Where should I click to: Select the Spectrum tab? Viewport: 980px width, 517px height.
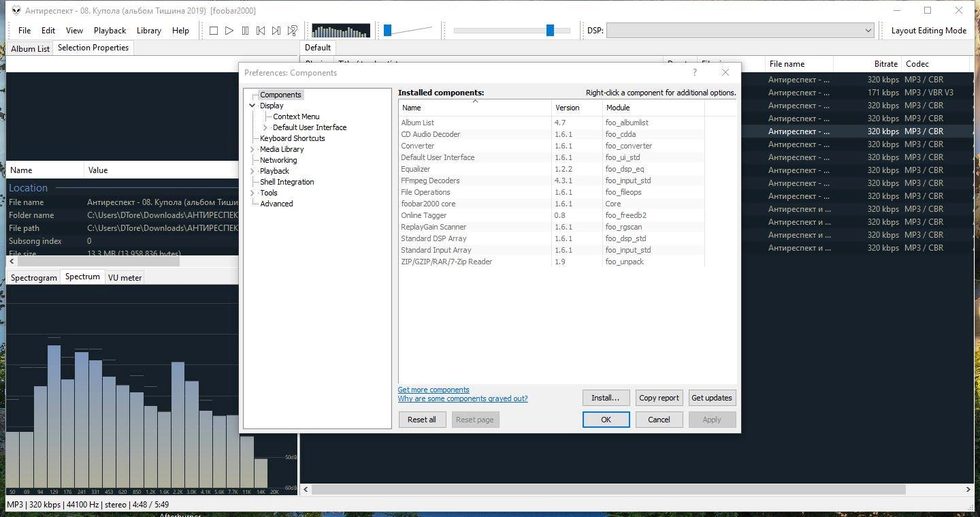pos(82,277)
